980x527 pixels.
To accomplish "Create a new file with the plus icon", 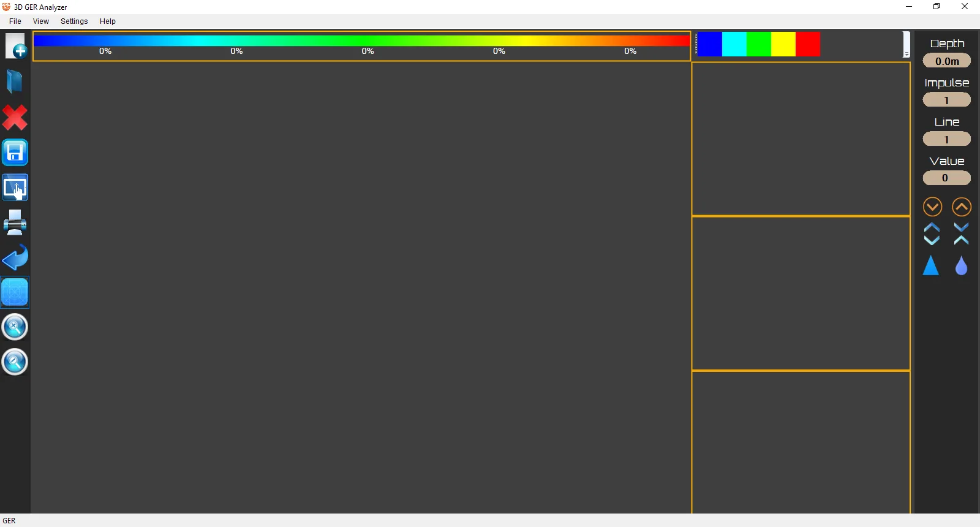I will tap(15, 47).
